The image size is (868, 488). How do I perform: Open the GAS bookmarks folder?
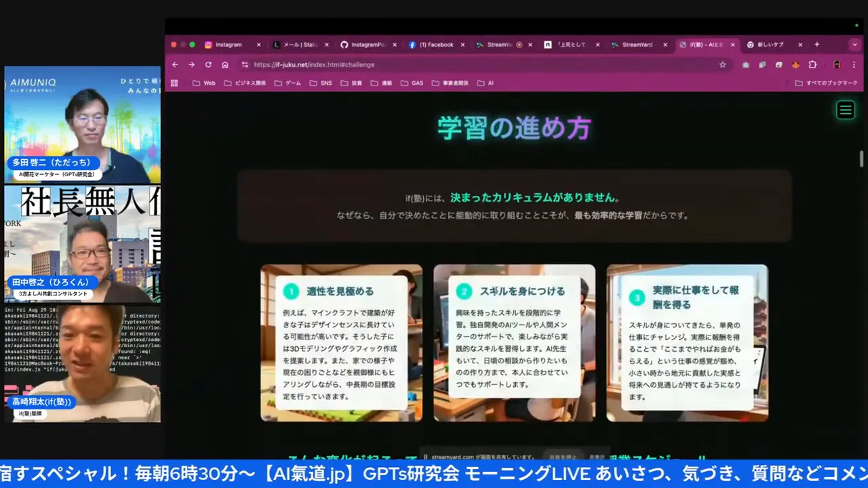coord(412,83)
